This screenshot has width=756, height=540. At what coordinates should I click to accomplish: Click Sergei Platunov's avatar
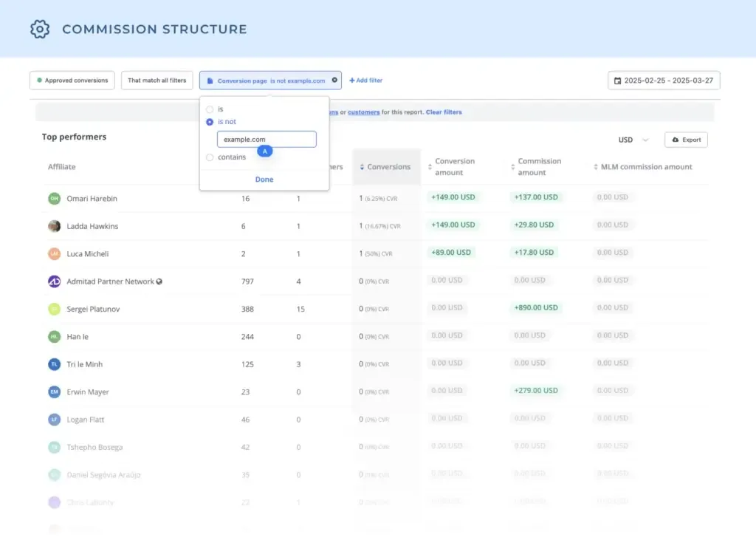coord(55,309)
